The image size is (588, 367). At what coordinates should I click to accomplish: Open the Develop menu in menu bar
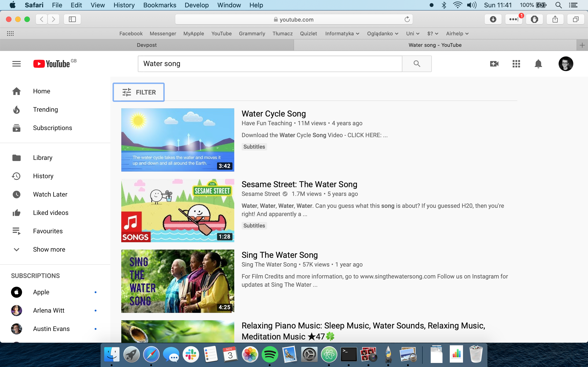pyautogui.click(x=196, y=5)
